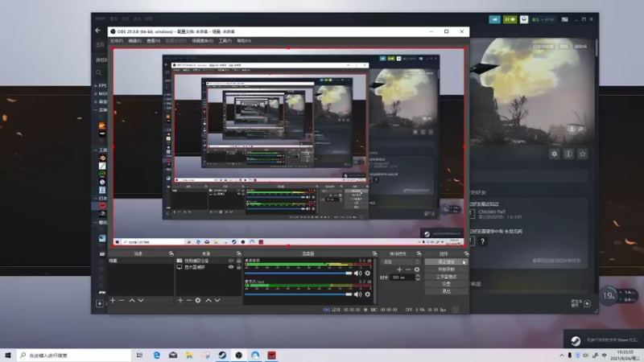
Task: Open Steam account name dropdown
Action: click(x=543, y=19)
